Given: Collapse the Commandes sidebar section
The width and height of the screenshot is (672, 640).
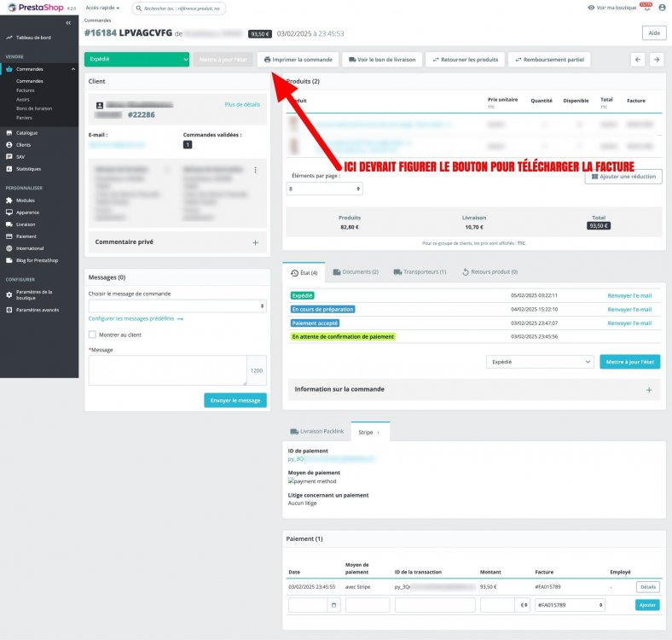Looking at the screenshot, I should pos(73,69).
